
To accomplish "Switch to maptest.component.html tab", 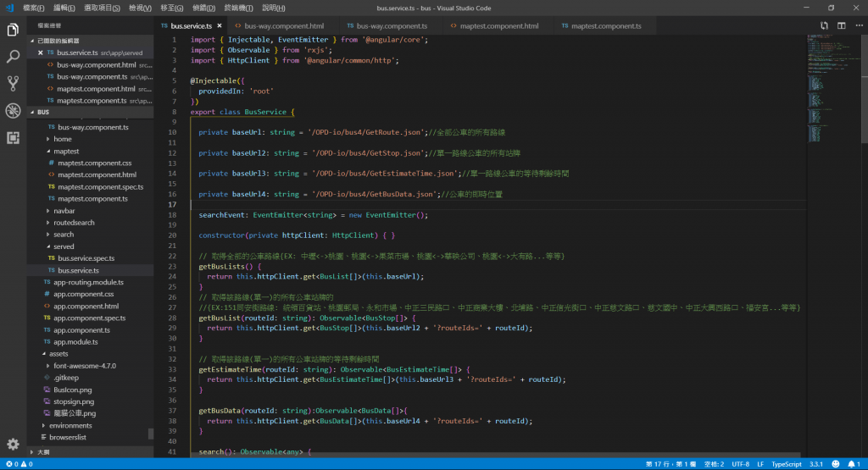I will point(498,26).
